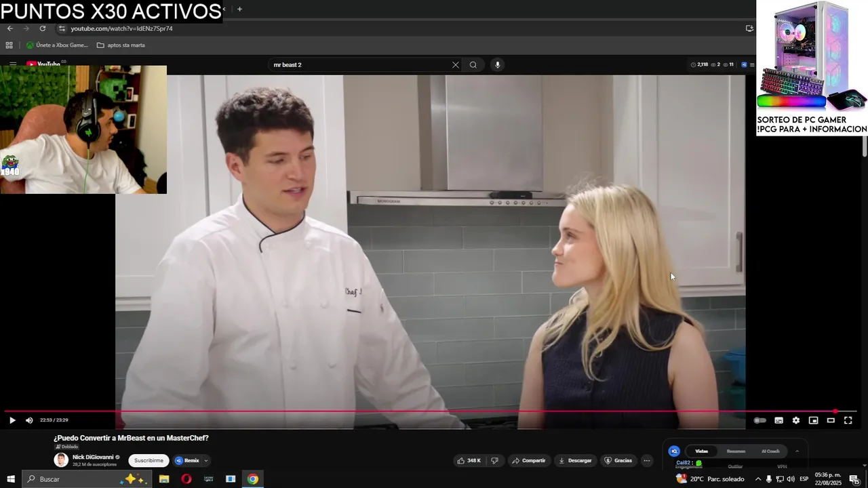Viewport: 868px width, 488px height.
Task: Click the Compartir share button
Action: (528, 461)
